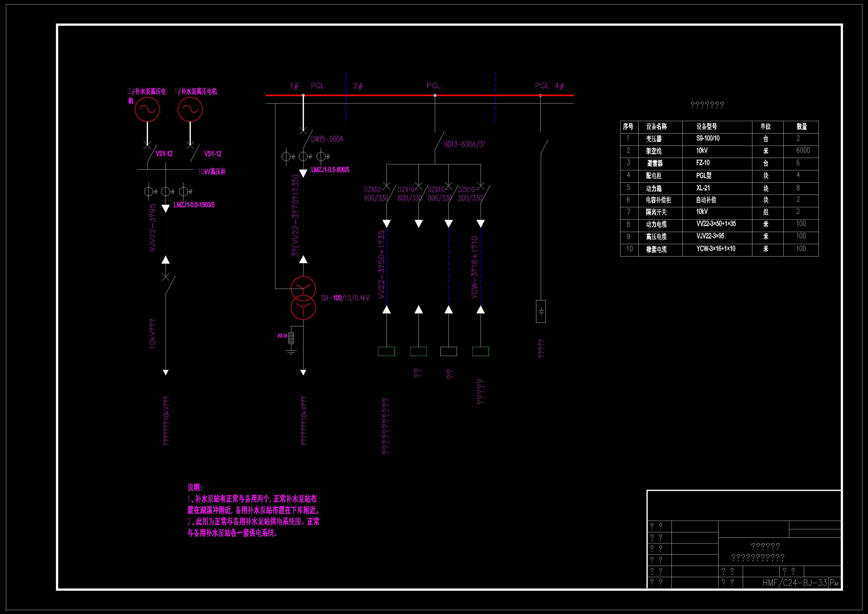The image size is (868, 614).
Task: Click the "设备型号" table header
Action: click(x=707, y=127)
